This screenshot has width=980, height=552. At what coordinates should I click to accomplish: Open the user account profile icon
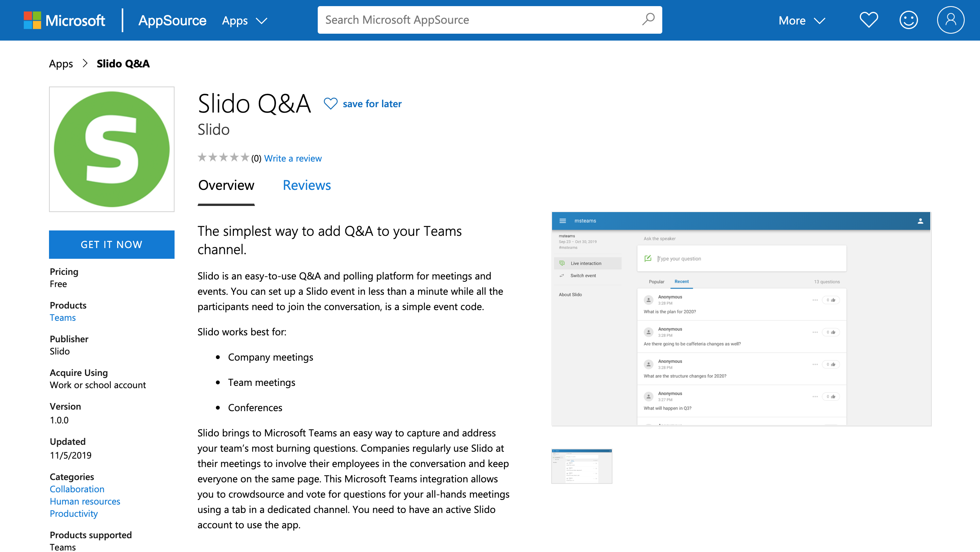tap(951, 20)
